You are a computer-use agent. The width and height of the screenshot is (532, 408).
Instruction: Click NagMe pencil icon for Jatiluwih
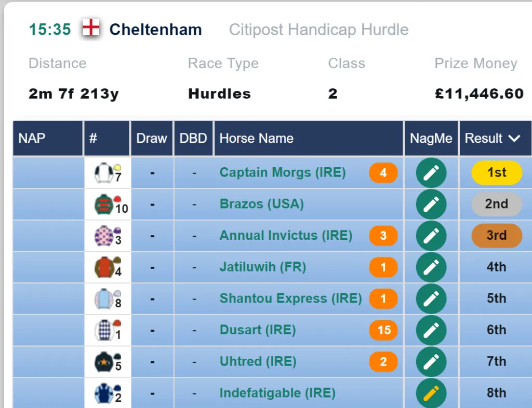click(431, 267)
